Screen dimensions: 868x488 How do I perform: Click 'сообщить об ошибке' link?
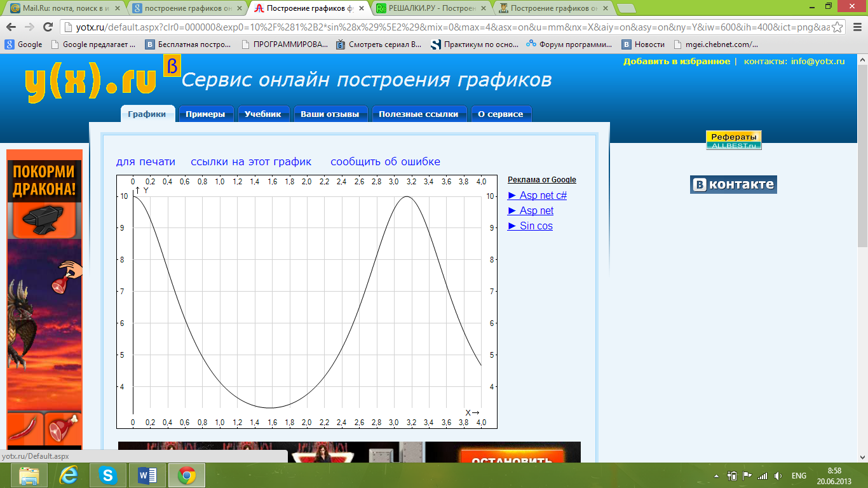tap(385, 161)
